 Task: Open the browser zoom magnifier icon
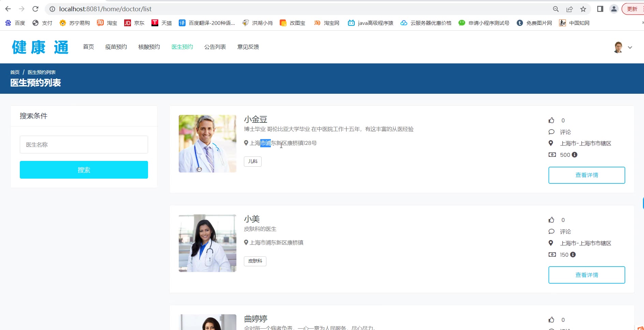pyautogui.click(x=556, y=9)
